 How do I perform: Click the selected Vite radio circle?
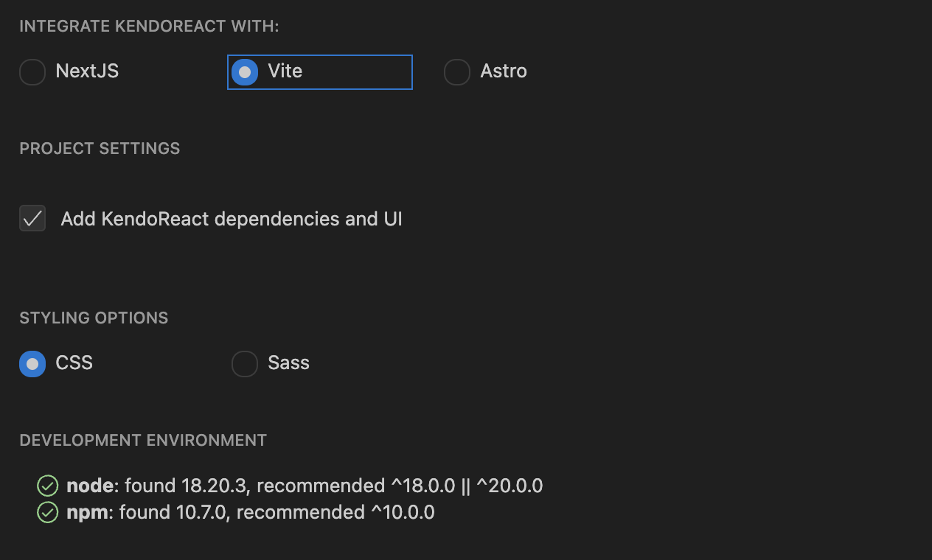pyautogui.click(x=245, y=72)
